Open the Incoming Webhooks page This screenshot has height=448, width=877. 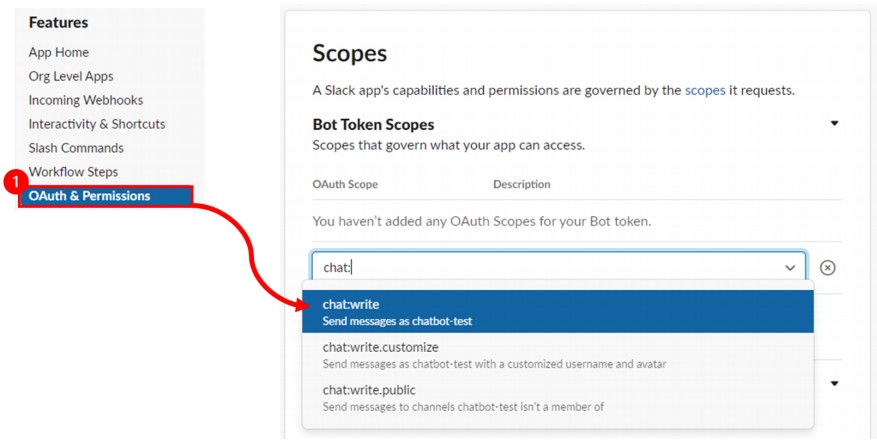pyautogui.click(x=86, y=100)
